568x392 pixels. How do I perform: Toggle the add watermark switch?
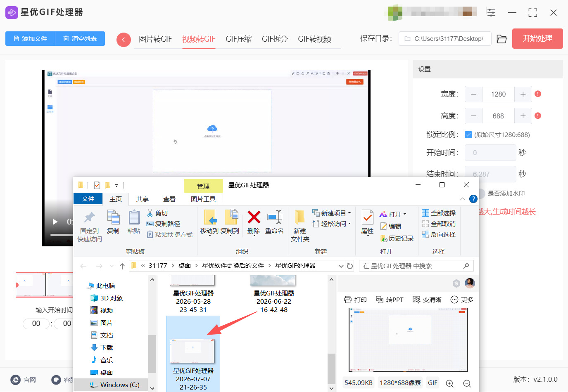pos(481,194)
